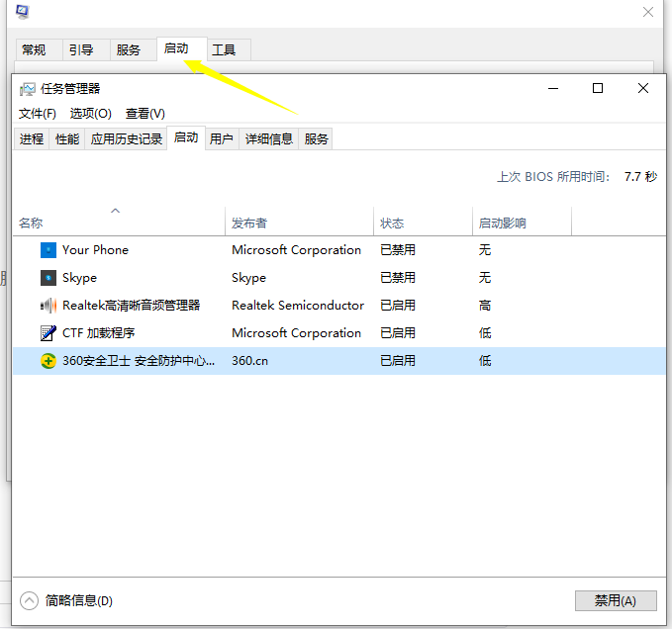Click the 7.7 秒 BIOS time value
The height and width of the screenshot is (629, 672).
pyautogui.click(x=640, y=177)
